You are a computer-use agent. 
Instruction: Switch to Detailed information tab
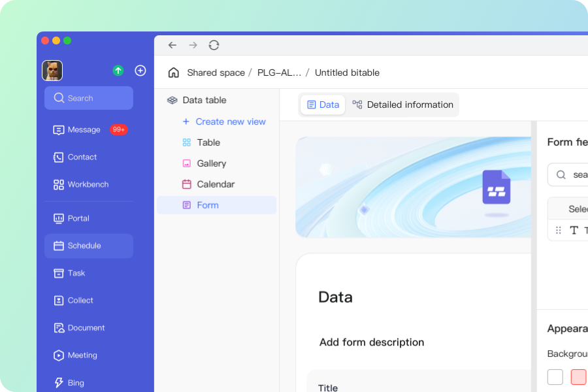(402, 105)
